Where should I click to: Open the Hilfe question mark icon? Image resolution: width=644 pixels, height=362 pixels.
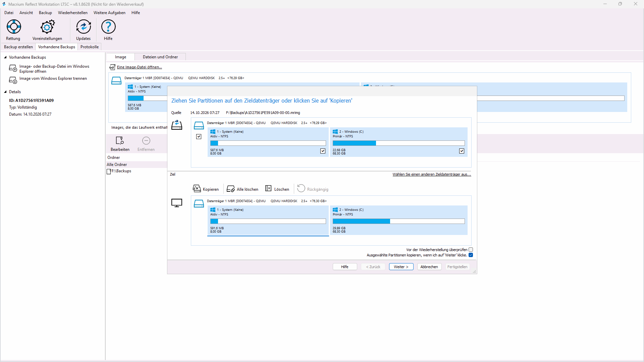pyautogui.click(x=108, y=26)
